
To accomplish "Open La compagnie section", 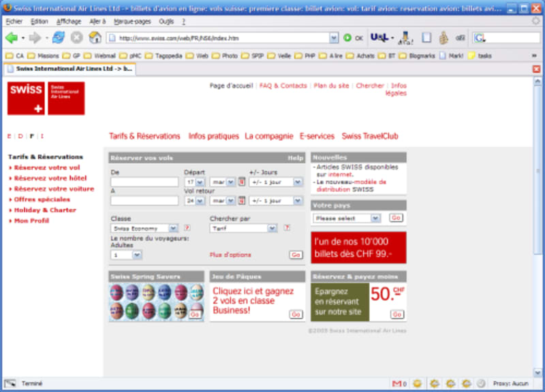I will [x=269, y=136].
